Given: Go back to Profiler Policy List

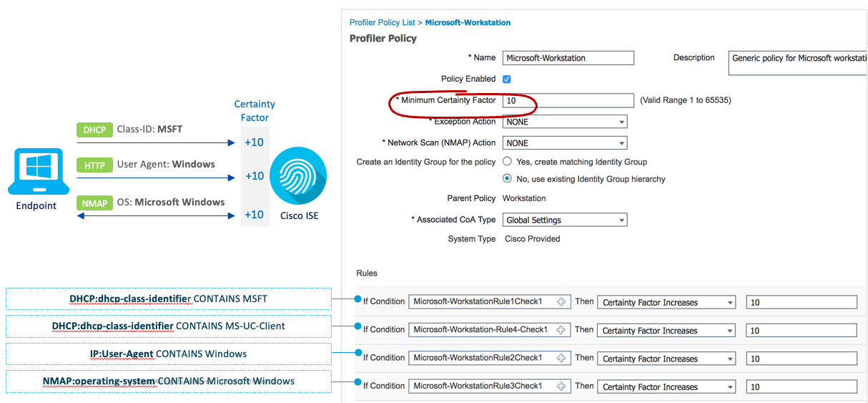Looking at the screenshot, I should coord(383,23).
